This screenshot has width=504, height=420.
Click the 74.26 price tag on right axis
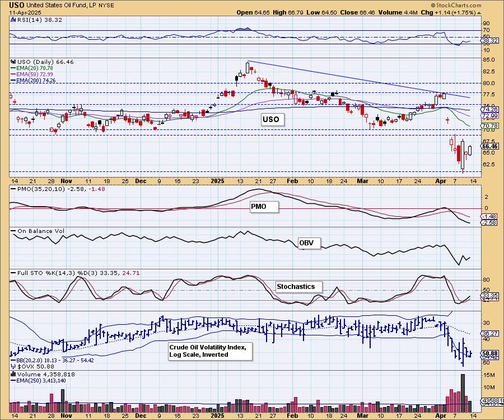coord(490,109)
